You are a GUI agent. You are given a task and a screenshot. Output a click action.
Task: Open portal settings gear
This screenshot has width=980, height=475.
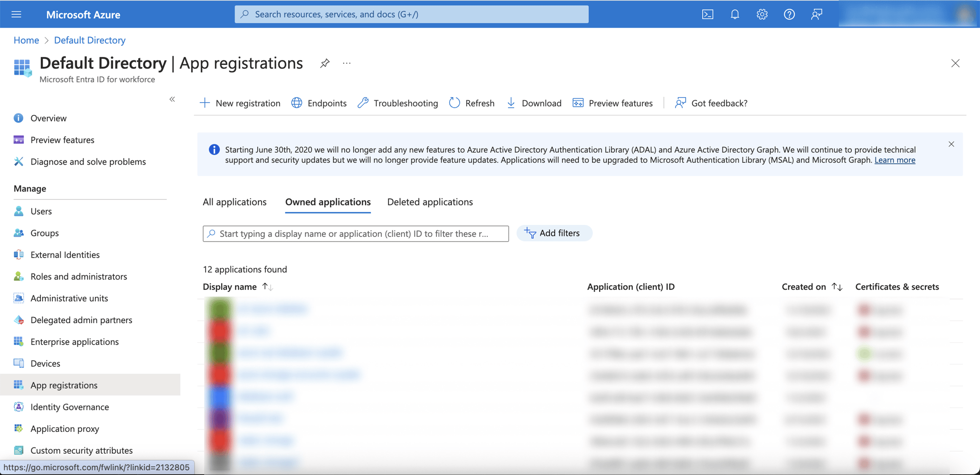point(762,14)
